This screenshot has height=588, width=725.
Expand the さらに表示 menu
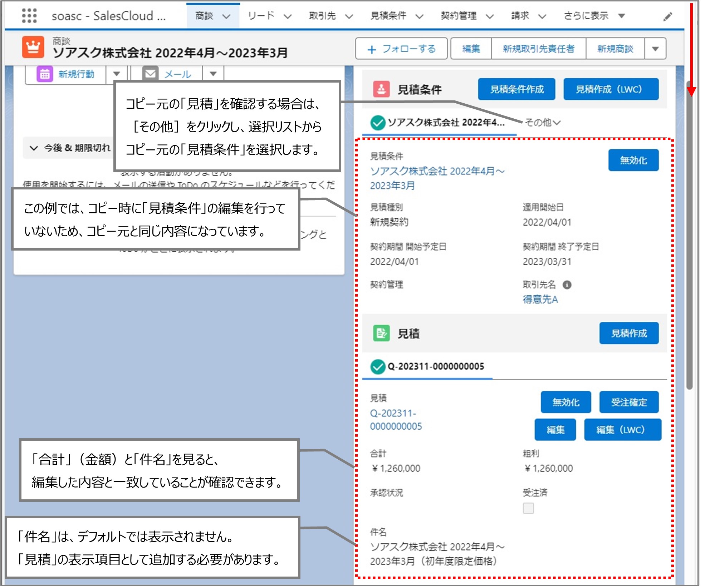point(594,16)
